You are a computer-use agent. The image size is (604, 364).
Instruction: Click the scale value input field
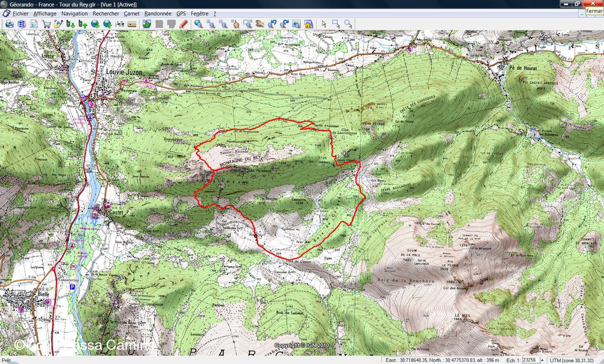[530, 360]
